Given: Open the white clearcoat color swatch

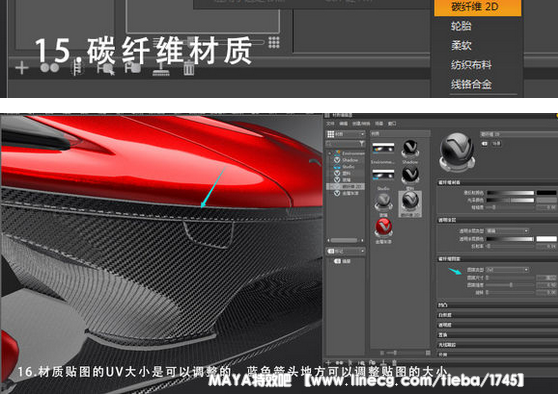Looking at the screenshot, I should click(x=547, y=239).
